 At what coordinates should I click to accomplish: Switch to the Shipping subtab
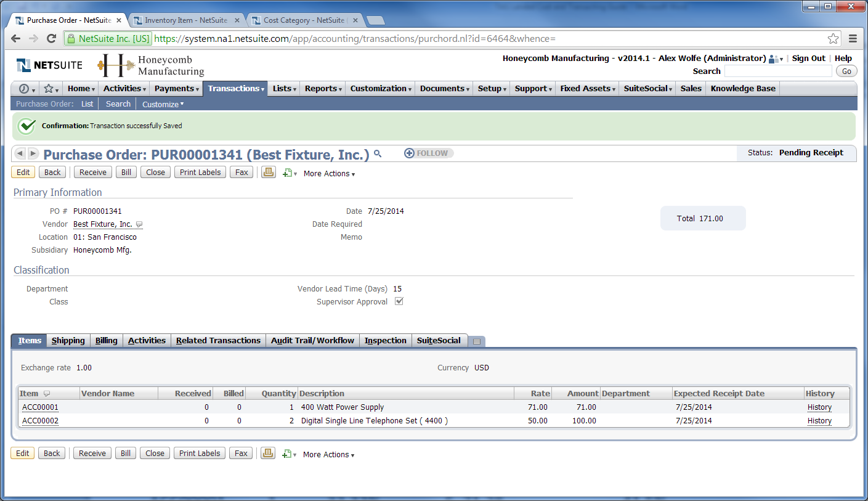click(x=68, y=341)
